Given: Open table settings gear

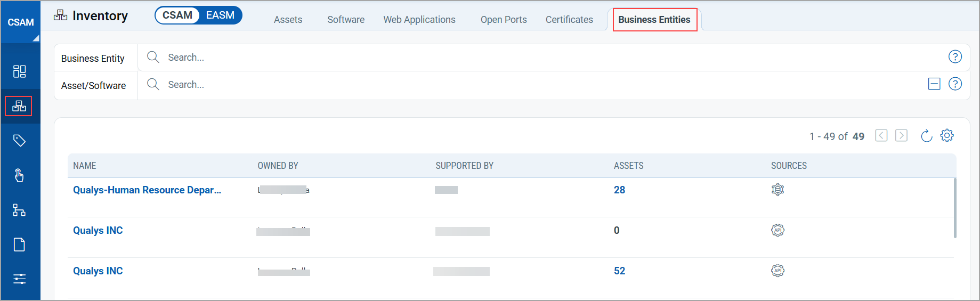Looking at the screenshot, I should (x=947, y=135).
